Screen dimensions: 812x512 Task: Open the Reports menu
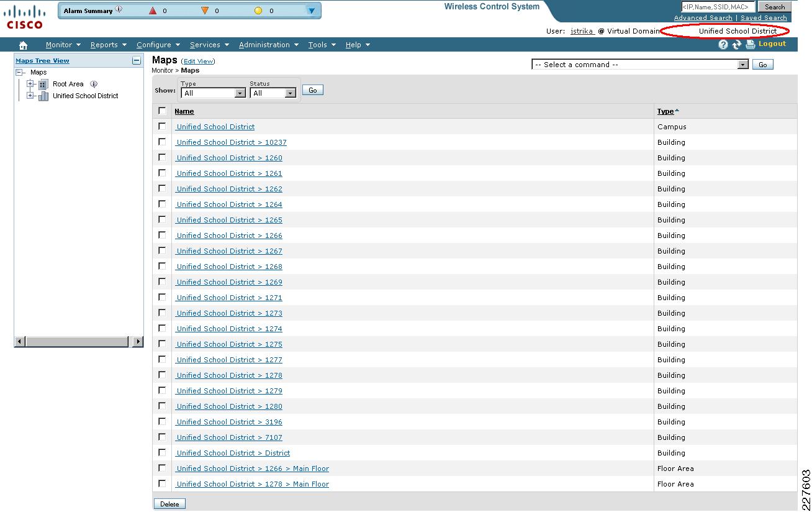point(108,45)
